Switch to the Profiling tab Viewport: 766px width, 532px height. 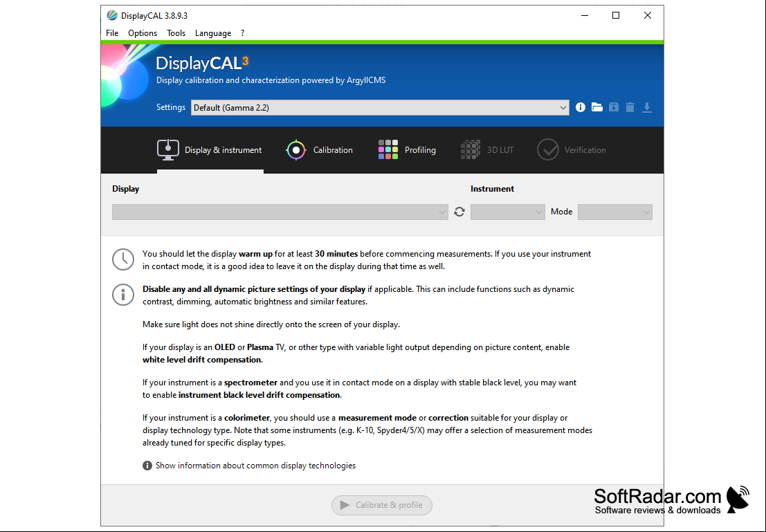point(407,150)
